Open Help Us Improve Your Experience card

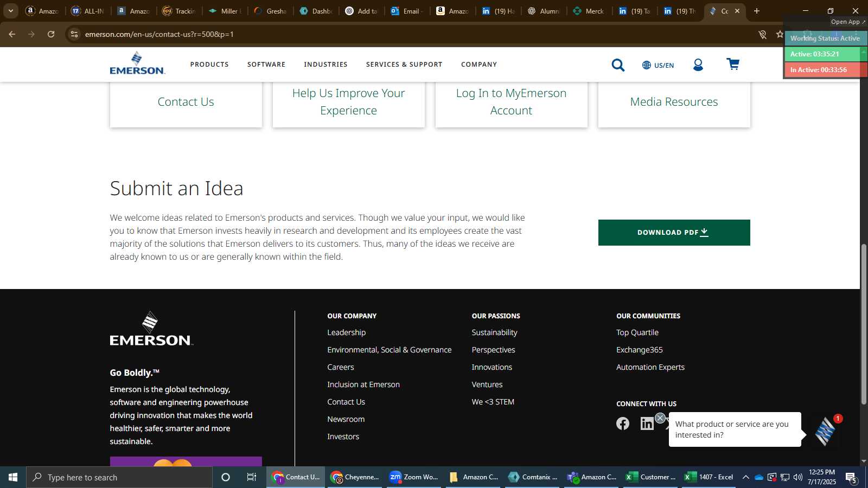[x=348, y=102]
